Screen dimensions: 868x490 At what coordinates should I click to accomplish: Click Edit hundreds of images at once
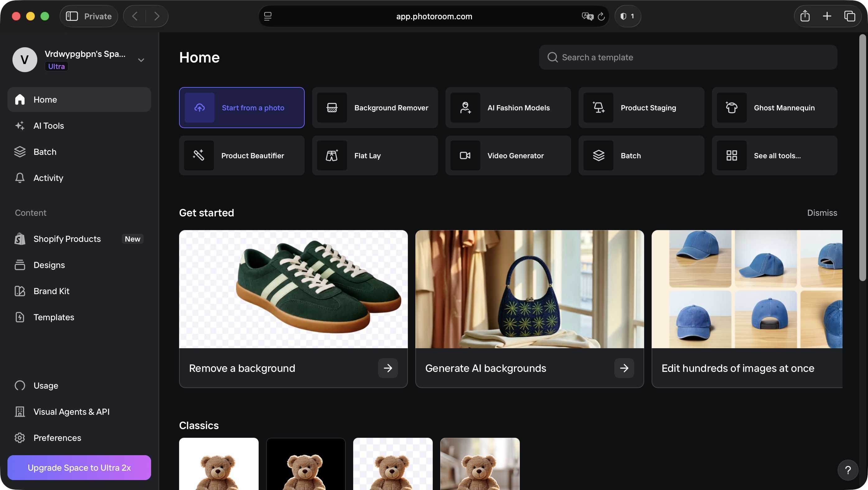click(x=738, y=368)
